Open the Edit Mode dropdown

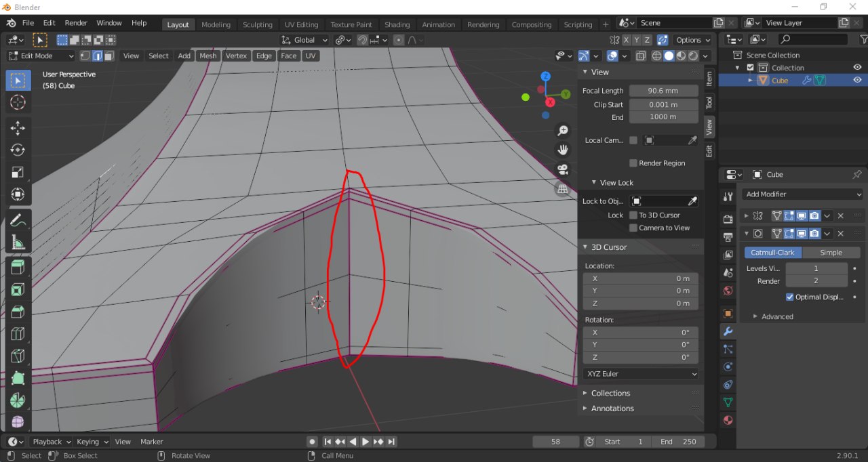click(41, 56)
